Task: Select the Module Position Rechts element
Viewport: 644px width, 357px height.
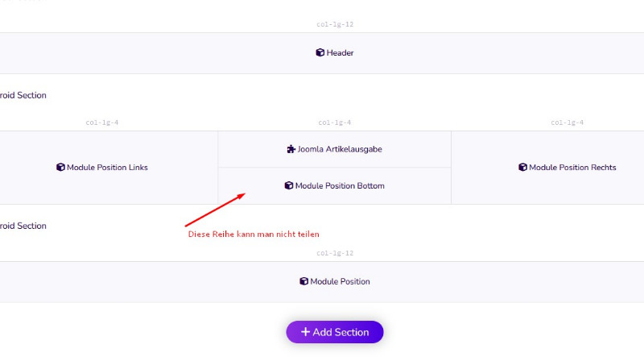Action: tap(568, 168)
